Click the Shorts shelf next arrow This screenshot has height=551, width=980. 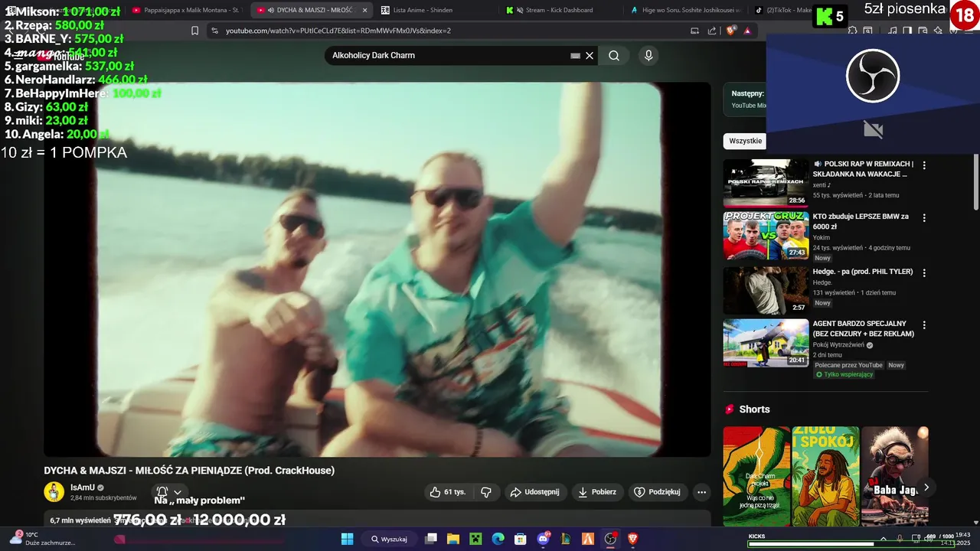pyautogui.click(x=926, y=487)
